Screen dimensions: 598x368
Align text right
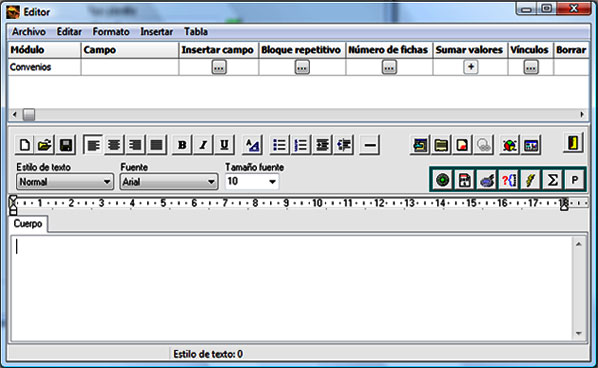click(x=135, y=145)
